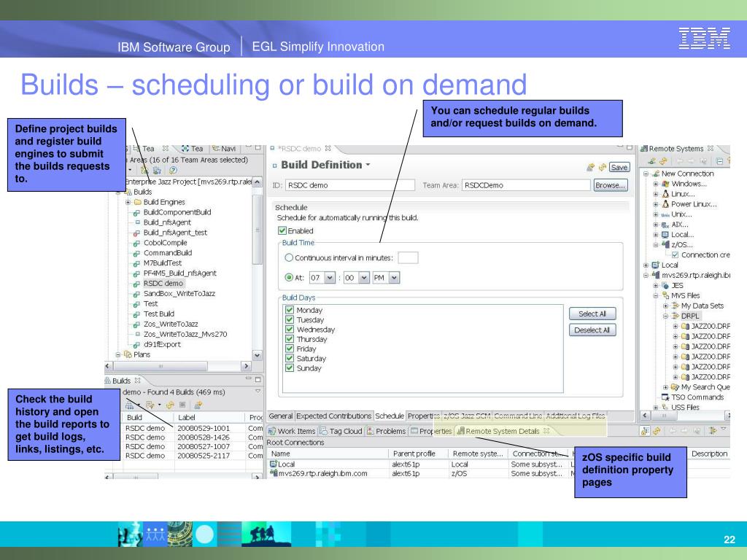Screen dimensions: 747x560
Task: Click the z/OS mainframe icon under New Connection
Action: (x=665, y=245)
